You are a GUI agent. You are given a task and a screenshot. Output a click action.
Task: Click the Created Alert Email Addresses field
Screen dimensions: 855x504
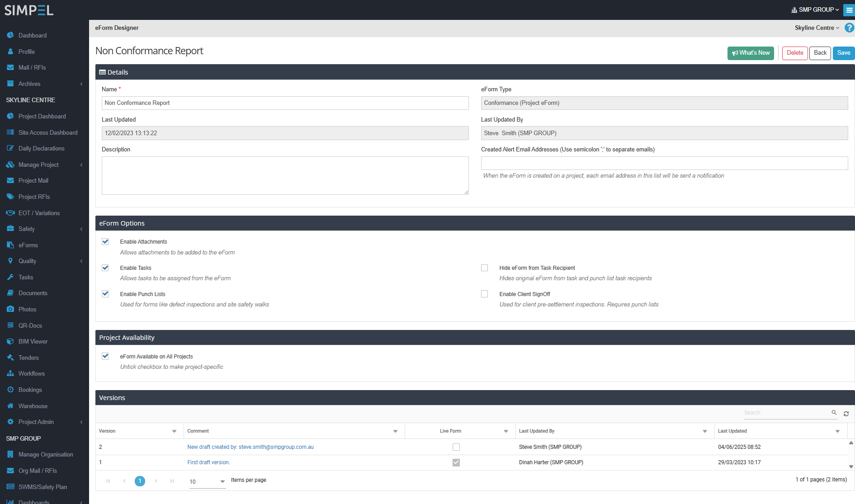[664, 163]
